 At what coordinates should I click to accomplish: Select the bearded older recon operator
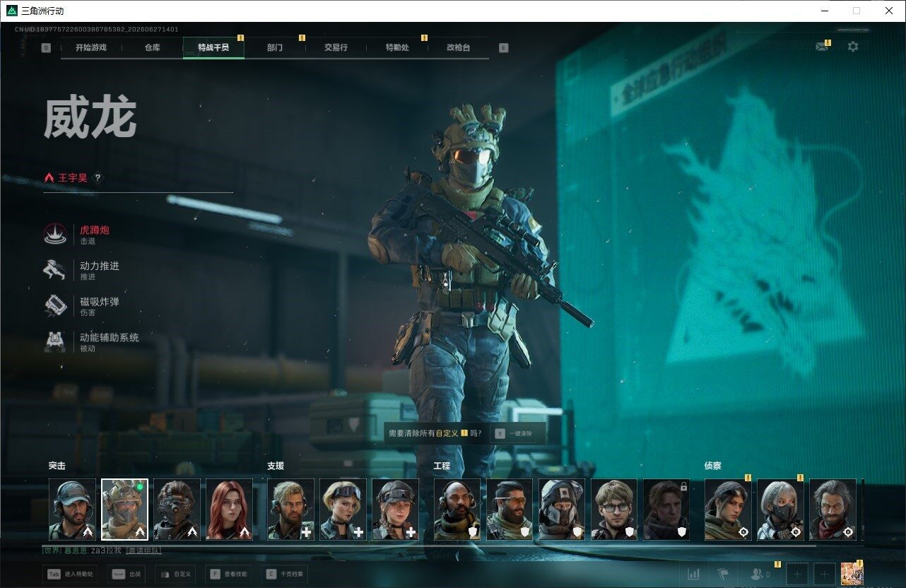point(833,510)
